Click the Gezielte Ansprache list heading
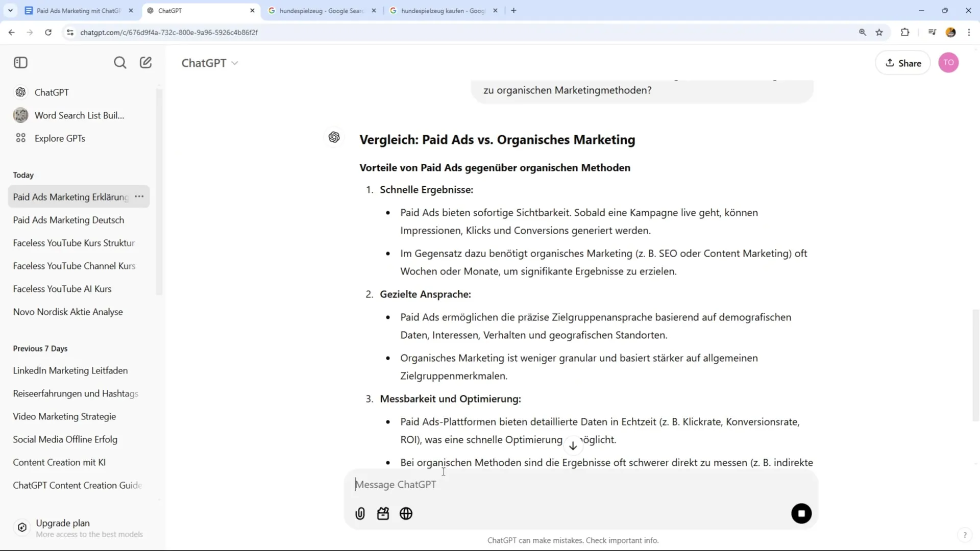980x551 pixels. 425,294
